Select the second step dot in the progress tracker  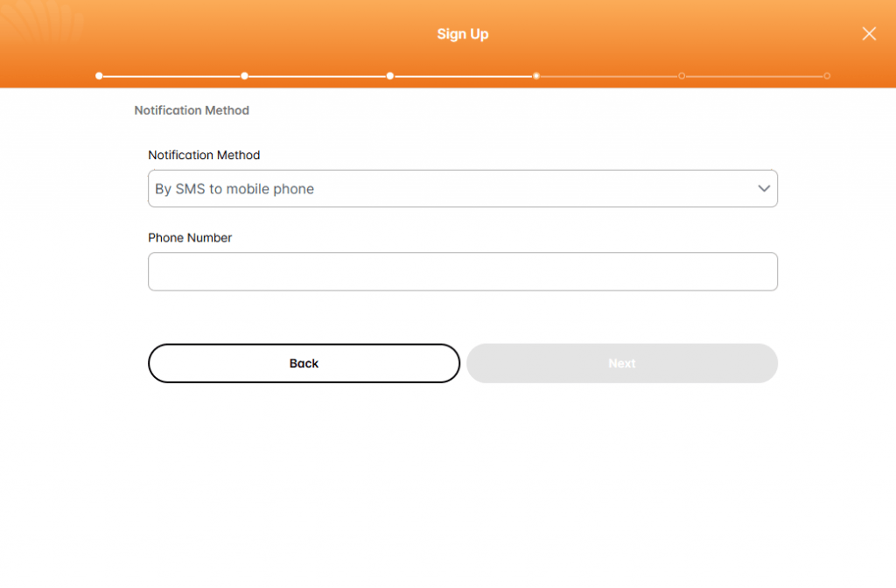pyautogui.click(x=245, y=76)
